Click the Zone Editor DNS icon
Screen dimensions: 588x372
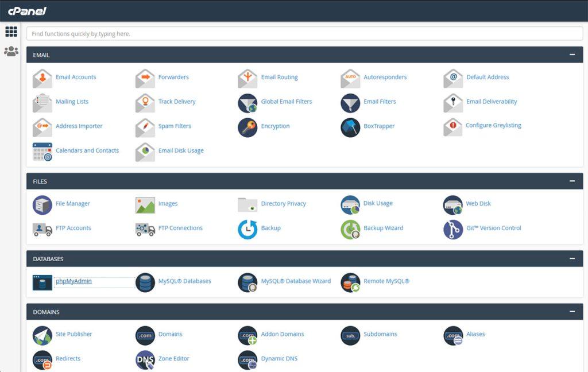pos(145,359)
